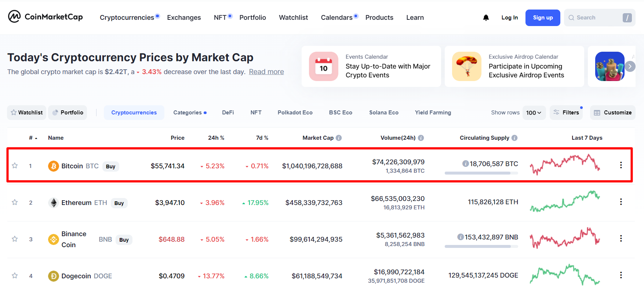Screen dimensions: 644x293
Task: Click the Log In button
Action: click(510, 18)
